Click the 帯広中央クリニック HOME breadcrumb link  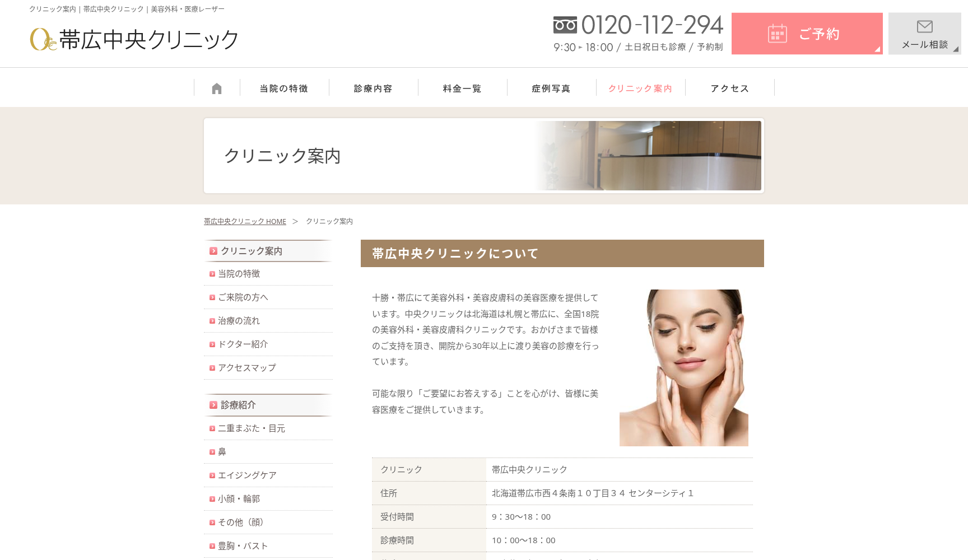245,222
